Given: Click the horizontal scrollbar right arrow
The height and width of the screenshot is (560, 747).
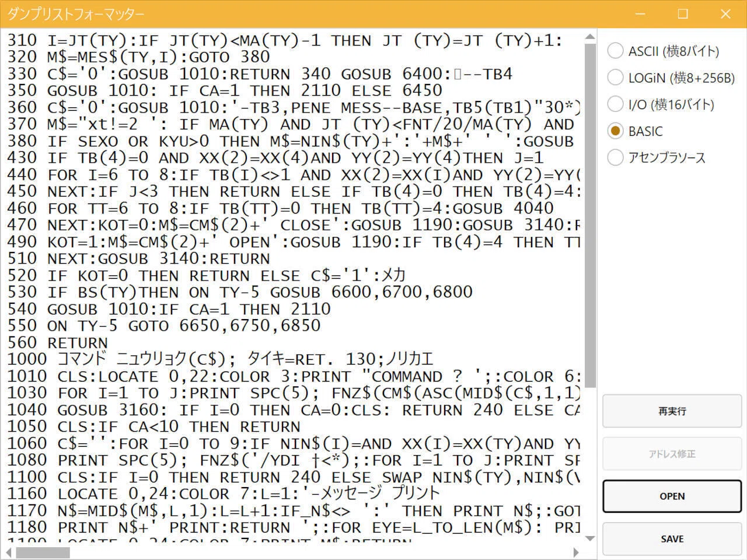Looking at the screenshot, I should pos(576,552).
